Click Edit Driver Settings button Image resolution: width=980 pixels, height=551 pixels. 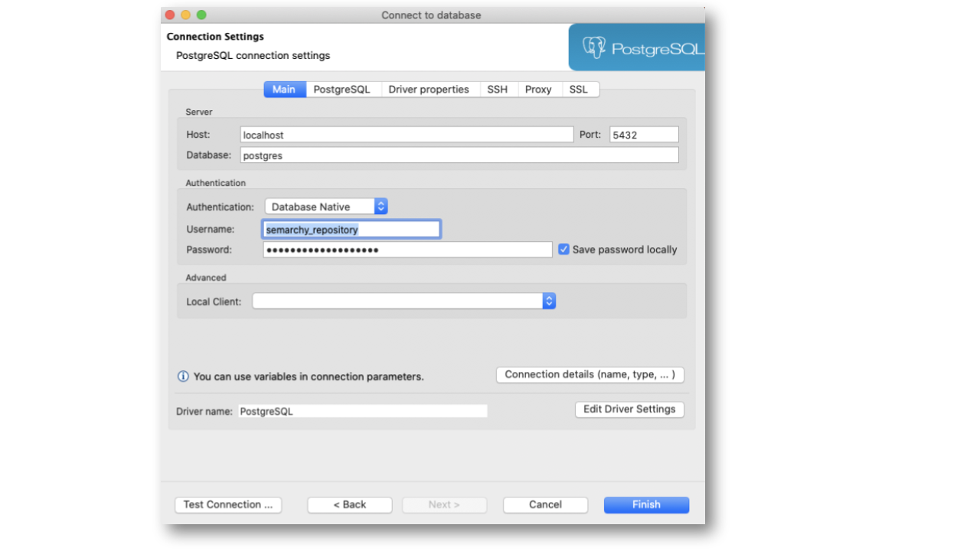tap(629, 409)
